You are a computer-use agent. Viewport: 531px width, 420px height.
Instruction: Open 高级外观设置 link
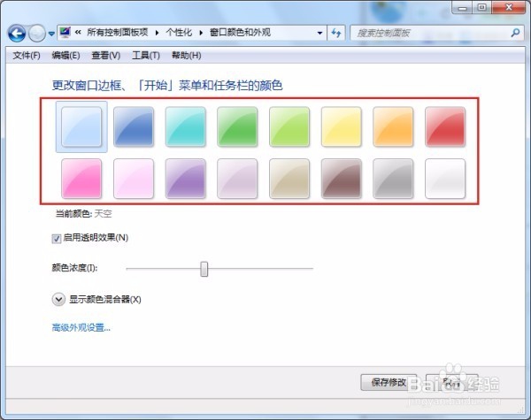(81, 328)
